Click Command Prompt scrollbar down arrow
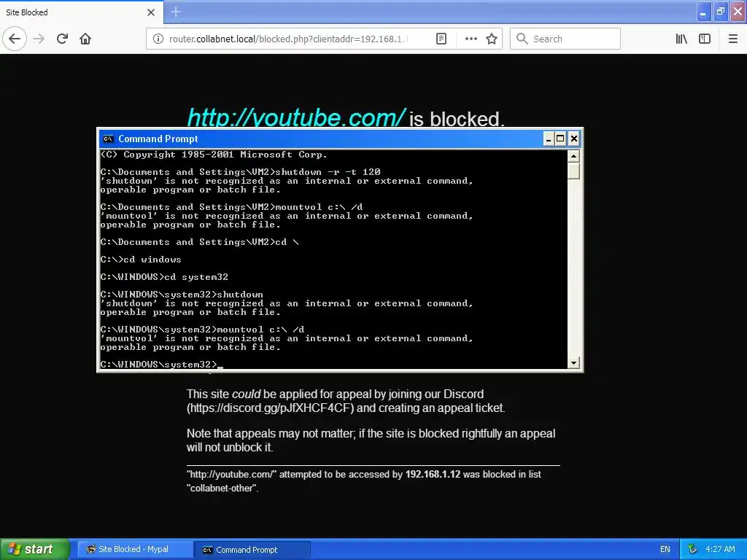The height and width of the screenshot is (560, 747). 573,363
